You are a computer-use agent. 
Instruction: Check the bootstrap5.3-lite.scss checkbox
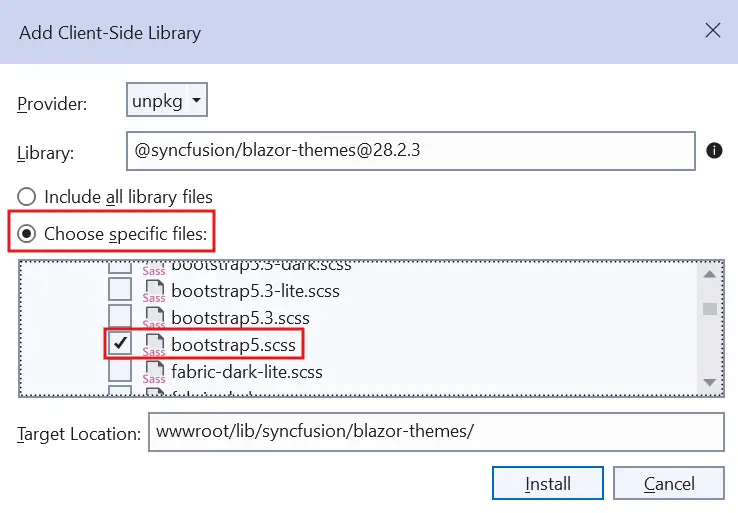[120, 291]
